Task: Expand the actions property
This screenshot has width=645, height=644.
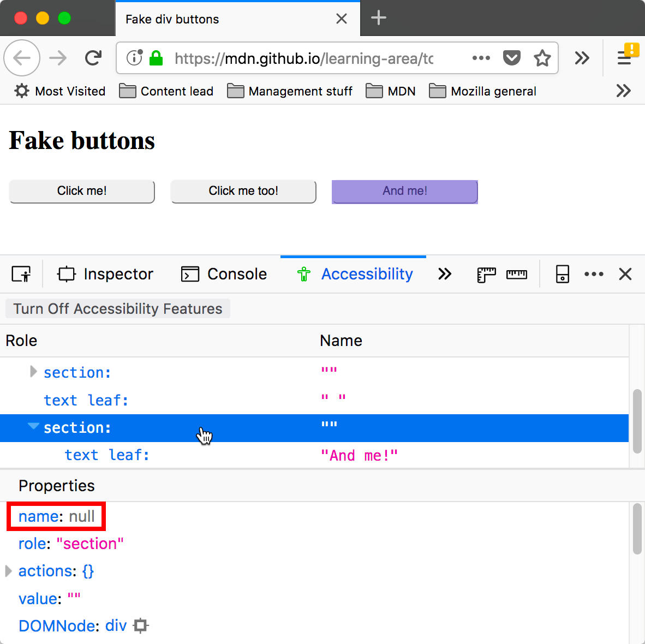Action: pos(9,570)
